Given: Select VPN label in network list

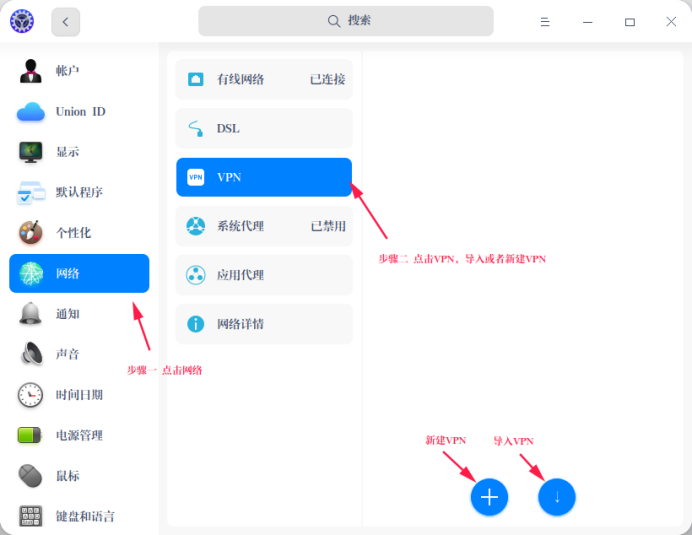Looking at the screenshot, I should tap(229, 177).
